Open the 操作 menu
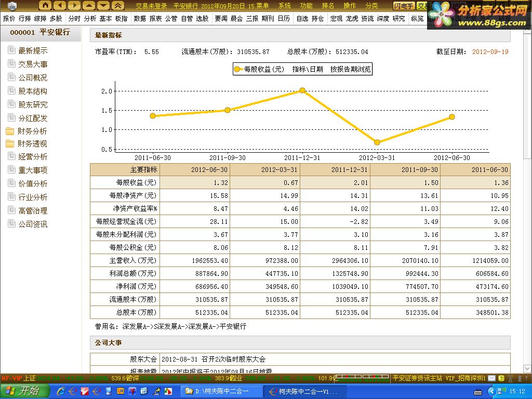 pyautogui.click(x=350, y=6)
